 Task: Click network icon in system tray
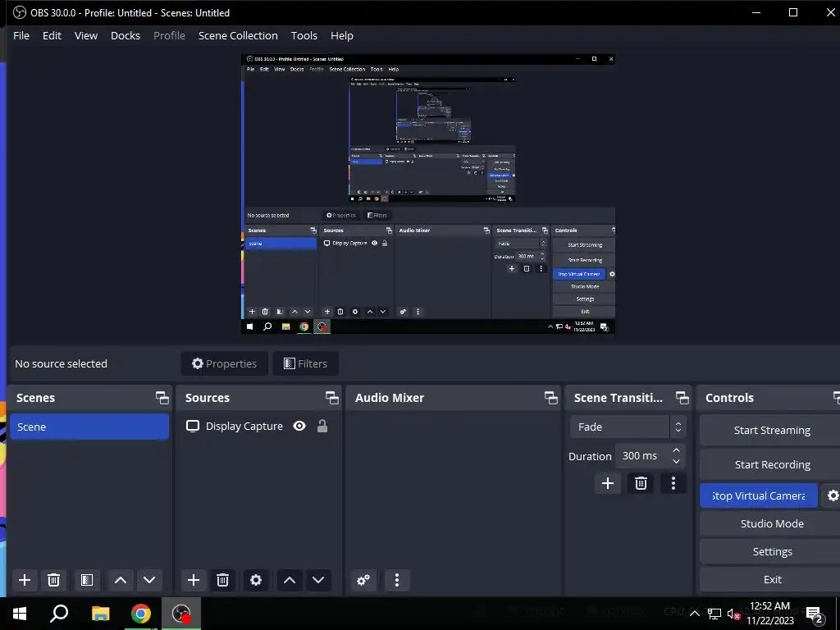point(714,614)
